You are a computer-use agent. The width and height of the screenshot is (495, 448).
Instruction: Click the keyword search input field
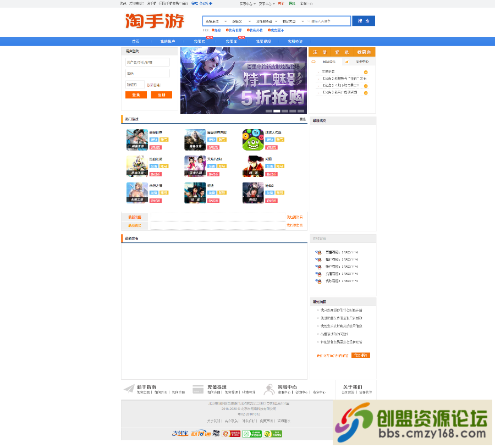pyautogui.click(x=328, y=21)
